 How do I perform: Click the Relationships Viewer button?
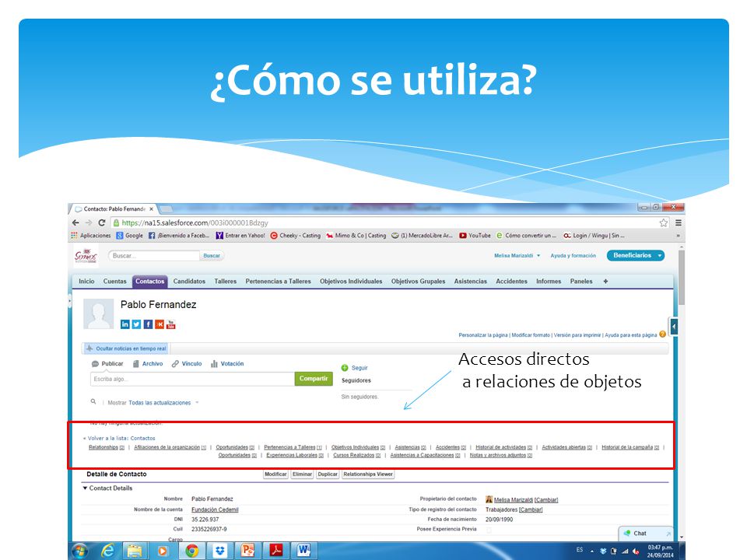tap(368, 474)
